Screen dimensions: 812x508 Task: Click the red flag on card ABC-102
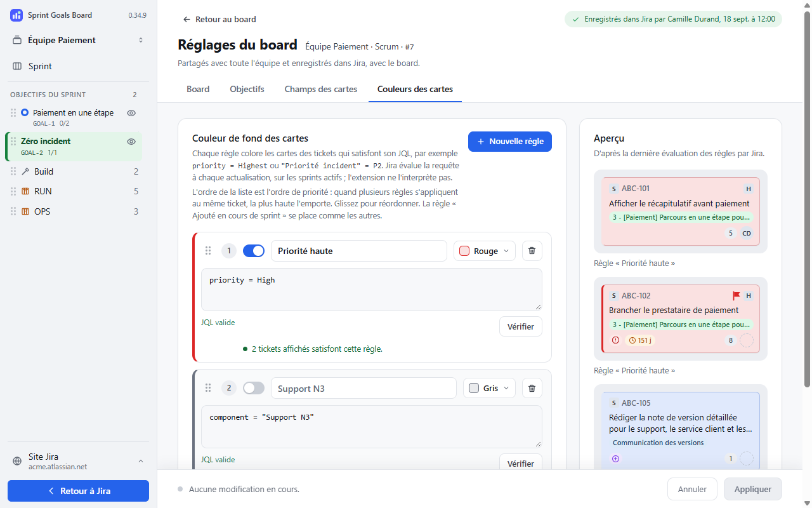point(737,296)
